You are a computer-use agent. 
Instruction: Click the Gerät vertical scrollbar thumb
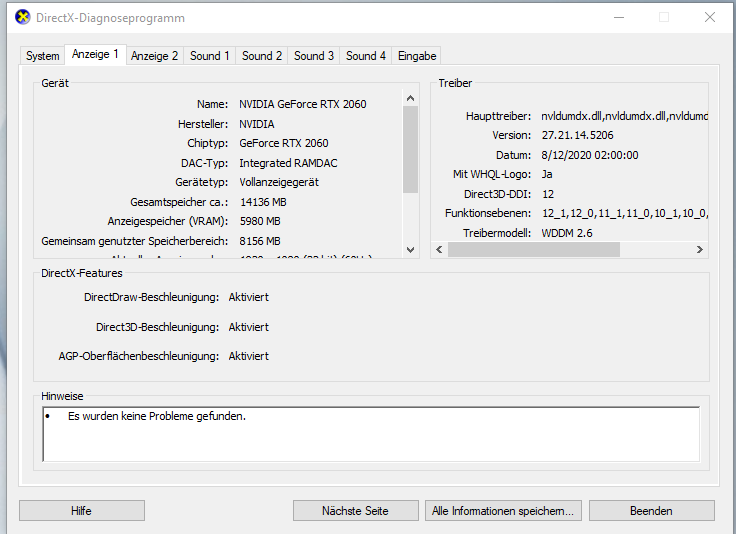click(410, 149)
